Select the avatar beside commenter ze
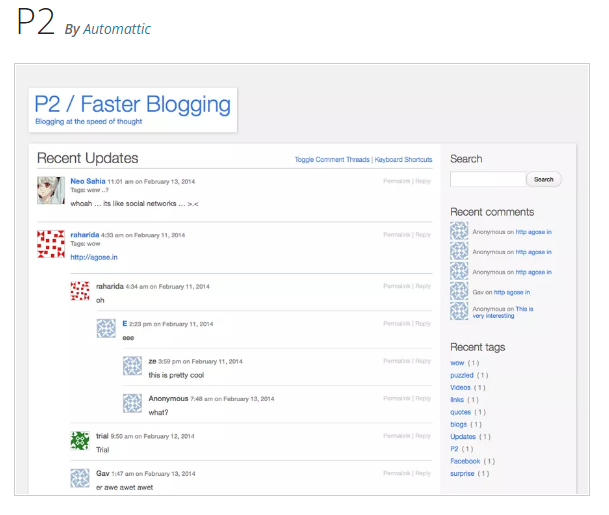 coord(132,366)
